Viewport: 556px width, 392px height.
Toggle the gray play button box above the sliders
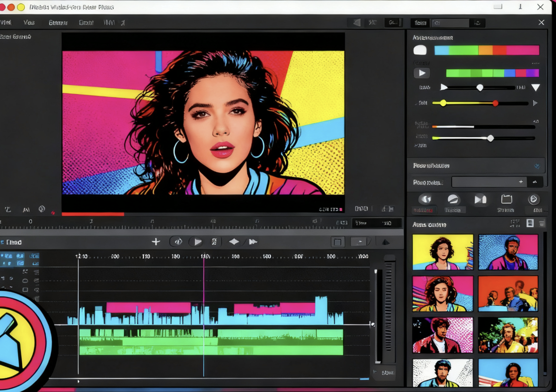(x=422, y=73)
